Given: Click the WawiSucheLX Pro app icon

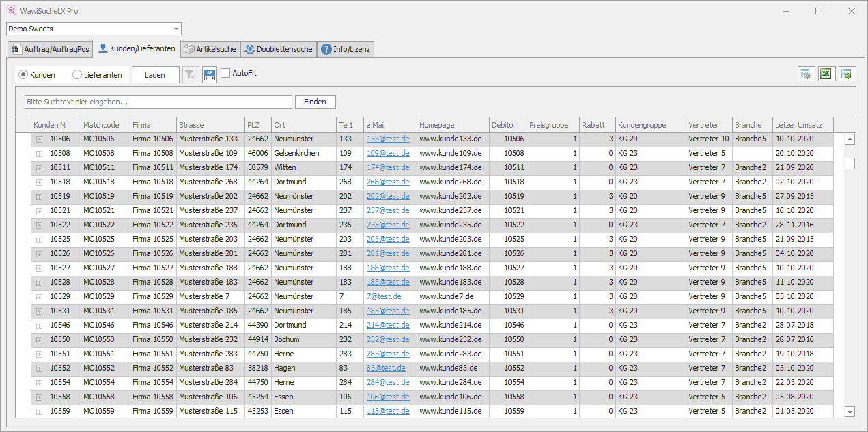Looking at the screenshot, I should (x=12, y=11).
